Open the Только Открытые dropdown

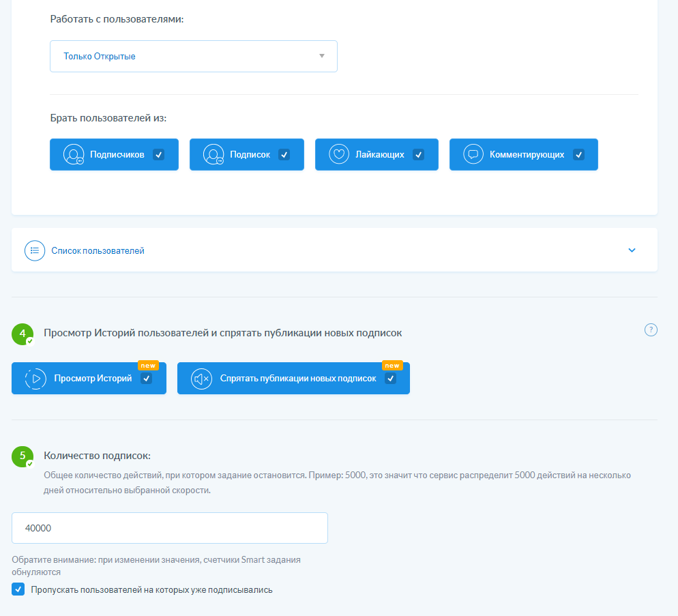point(194,56)
